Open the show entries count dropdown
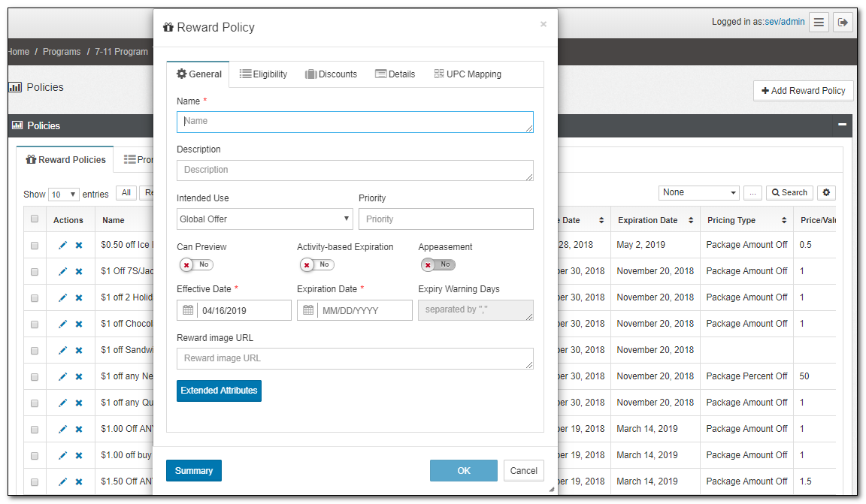 [x=64, y=195]
